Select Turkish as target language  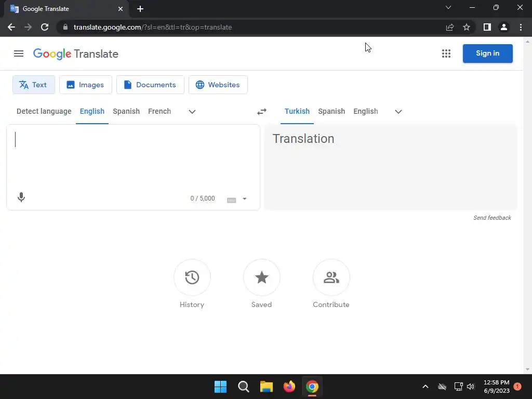(297, 111)
